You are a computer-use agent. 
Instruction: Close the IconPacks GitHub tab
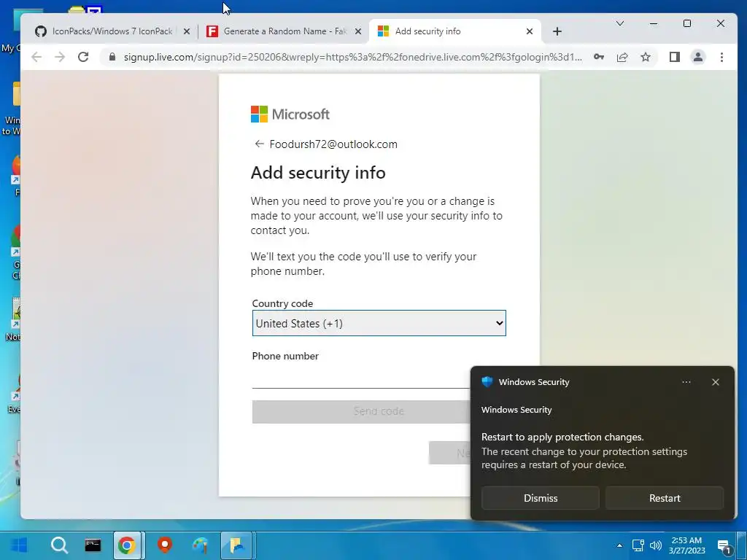tap(187, 31)
